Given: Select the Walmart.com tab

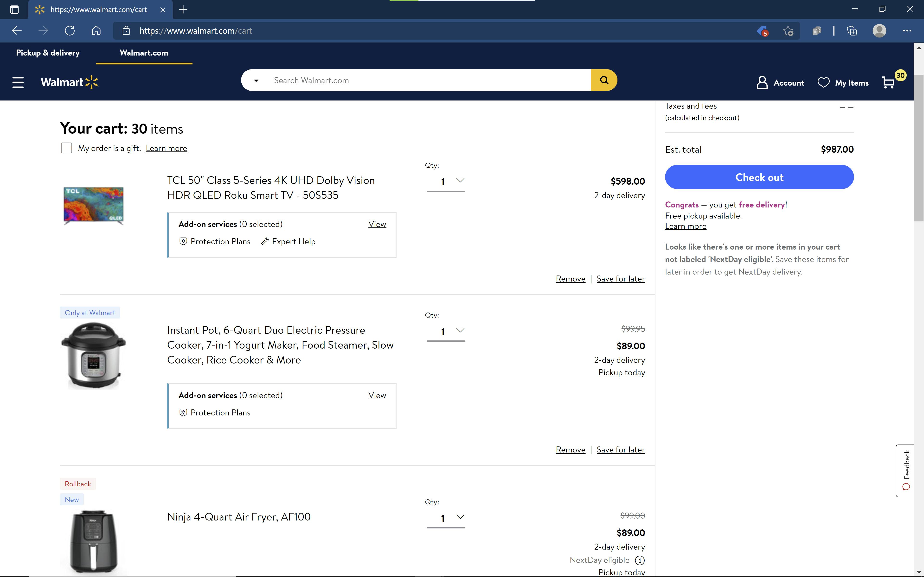Looking at the screenshot, I should click(x=144, y=53).
